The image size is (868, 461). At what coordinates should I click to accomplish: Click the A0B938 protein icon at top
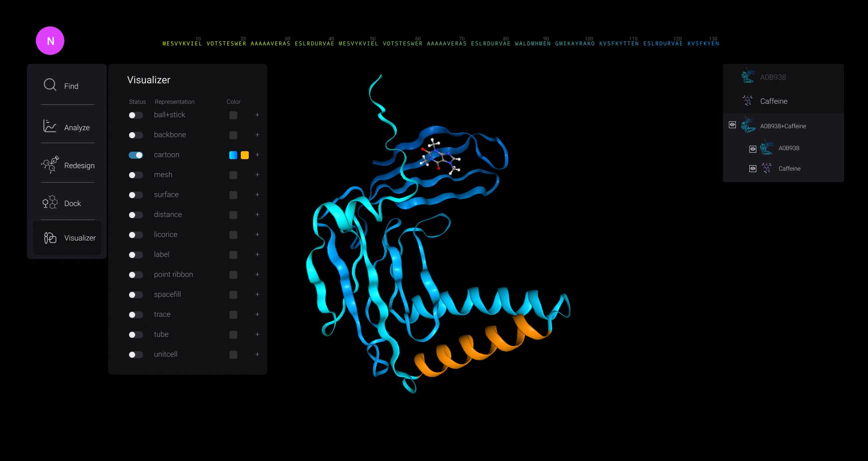(x=748, y=77)
